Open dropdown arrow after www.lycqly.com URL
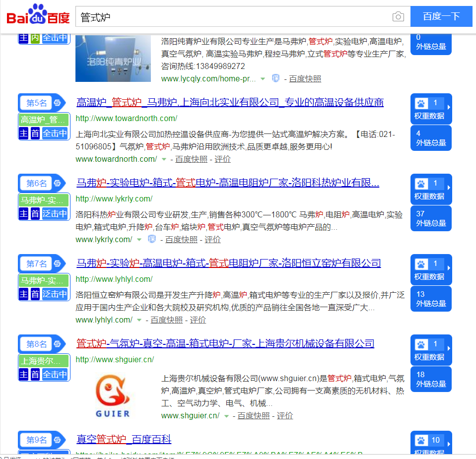Image resolution: width=476 pixels, height=459 pixels. 263,79
